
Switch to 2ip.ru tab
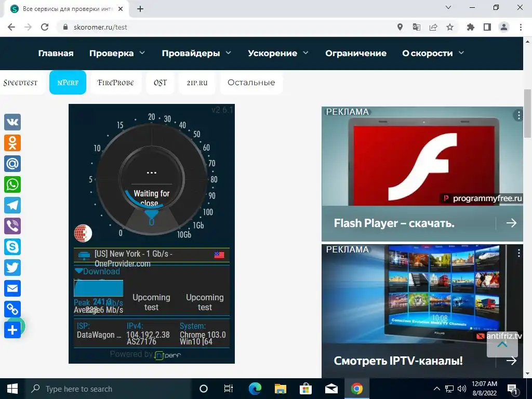197,83
